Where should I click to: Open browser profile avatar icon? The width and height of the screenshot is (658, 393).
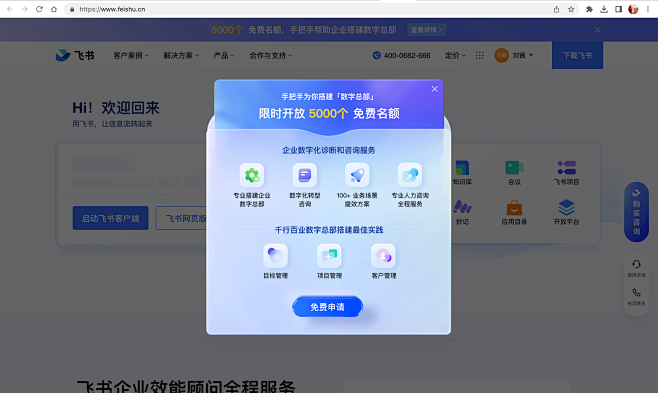click(633, 9)
